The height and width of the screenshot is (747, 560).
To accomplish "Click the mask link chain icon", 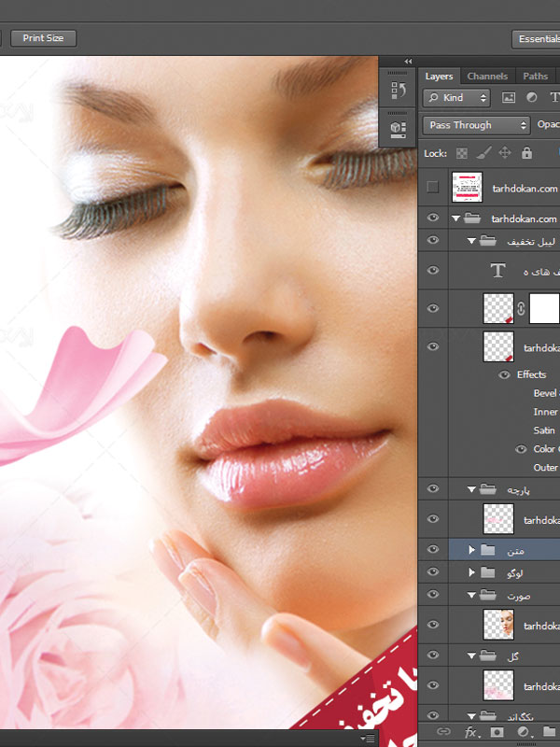I will click(x=521, y=309).
